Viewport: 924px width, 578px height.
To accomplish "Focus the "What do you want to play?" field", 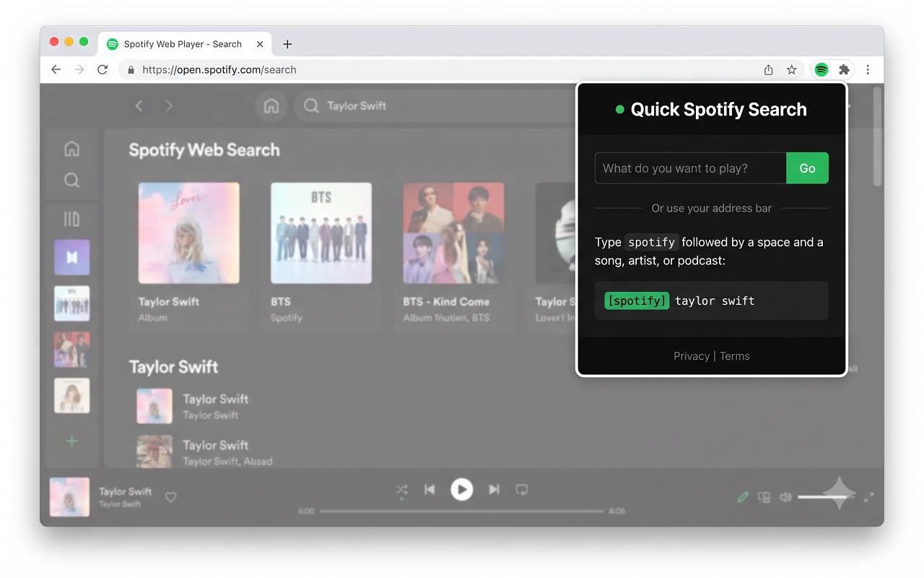I will [x=691, y=168].
